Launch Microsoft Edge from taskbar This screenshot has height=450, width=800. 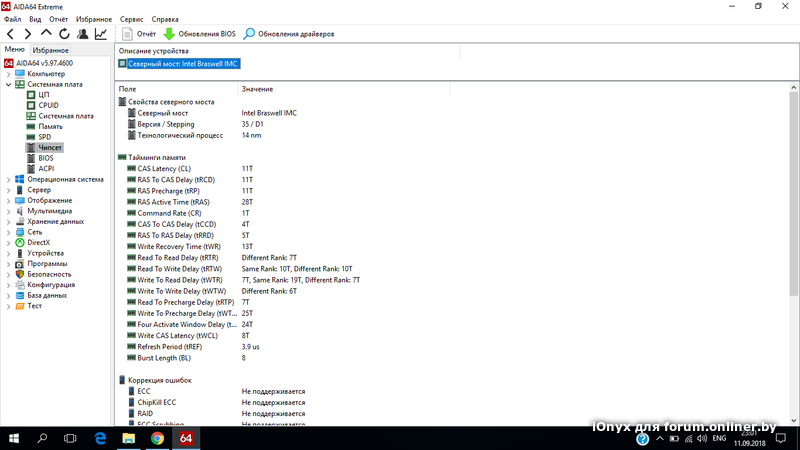click(x=100, y=438)
